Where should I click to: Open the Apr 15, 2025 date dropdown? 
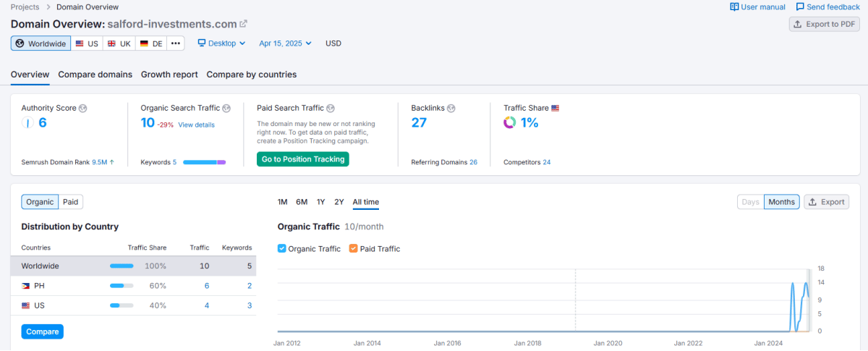[x=285, y=43]
